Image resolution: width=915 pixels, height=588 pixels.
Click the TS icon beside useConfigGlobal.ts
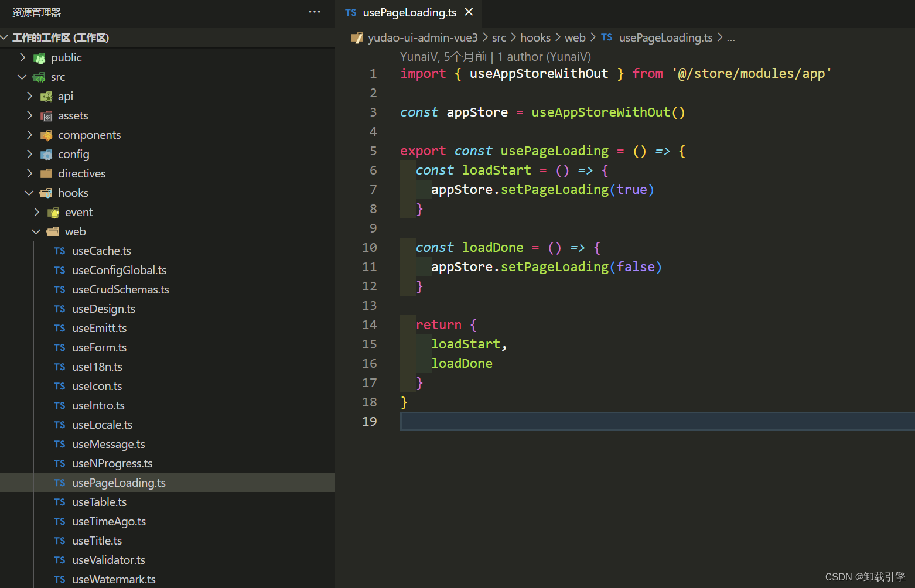pos(60,271)
